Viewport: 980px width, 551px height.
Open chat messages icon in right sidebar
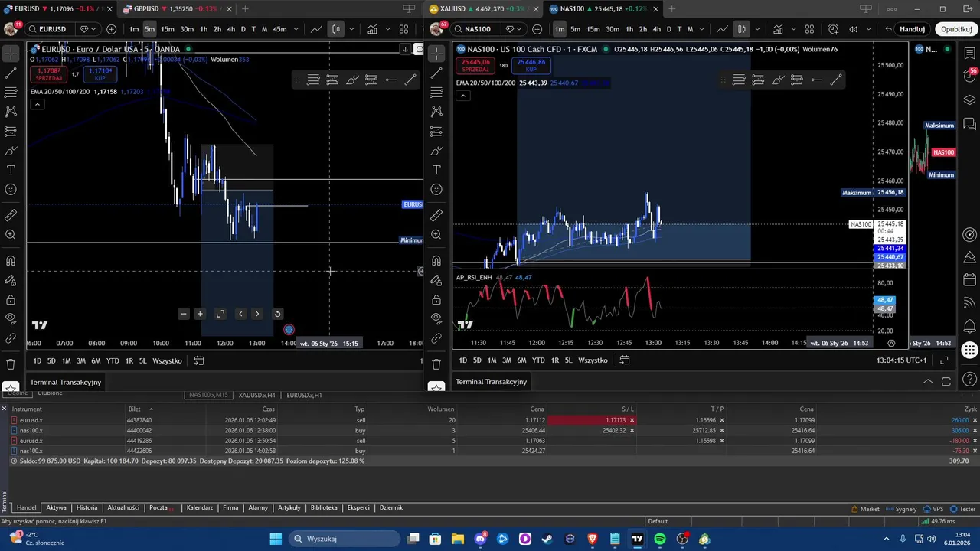969,122
